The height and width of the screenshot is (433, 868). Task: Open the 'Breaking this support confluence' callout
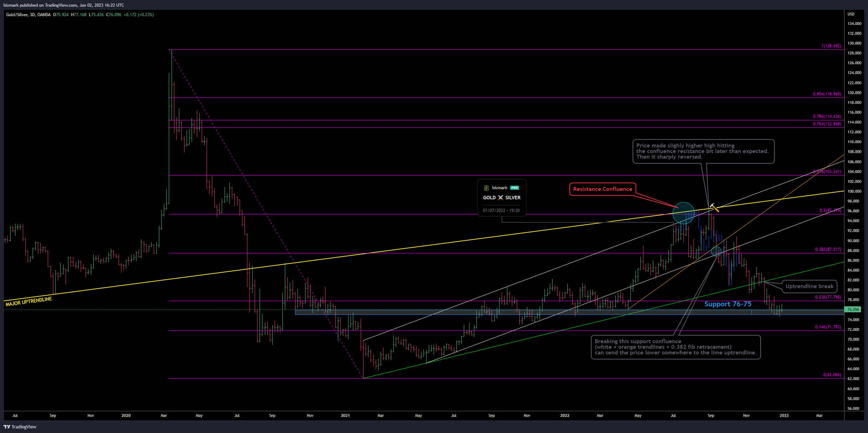coord(676,347)
